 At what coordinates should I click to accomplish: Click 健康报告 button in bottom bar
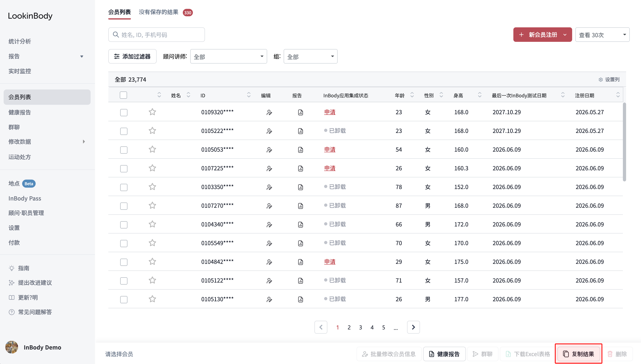pyautogui.click(x=444, y=354)
